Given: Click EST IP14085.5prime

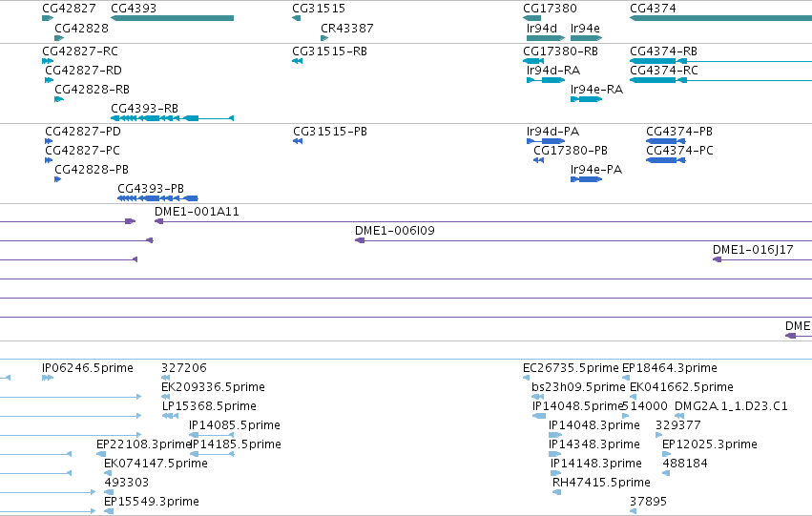Looking at the screenshot, I should click(x=235, y=425).
